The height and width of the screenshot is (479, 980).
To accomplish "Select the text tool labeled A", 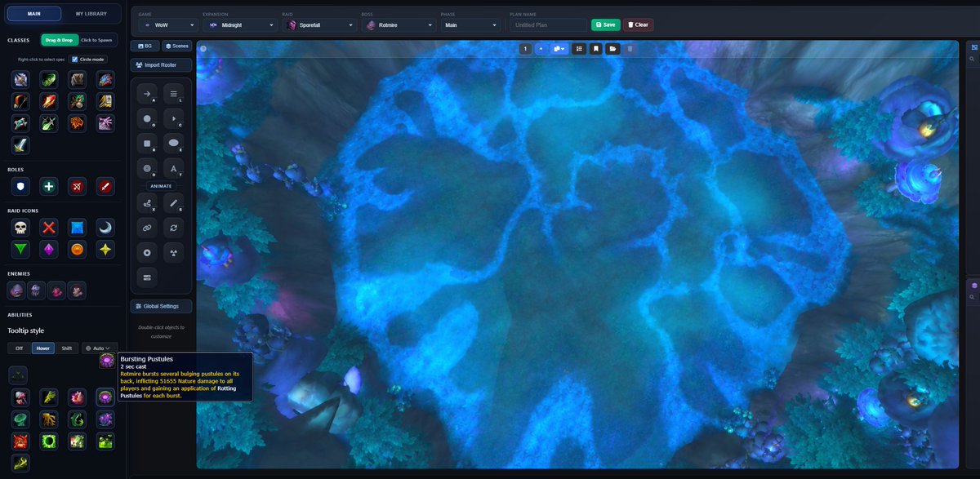I will coord(174,169).
